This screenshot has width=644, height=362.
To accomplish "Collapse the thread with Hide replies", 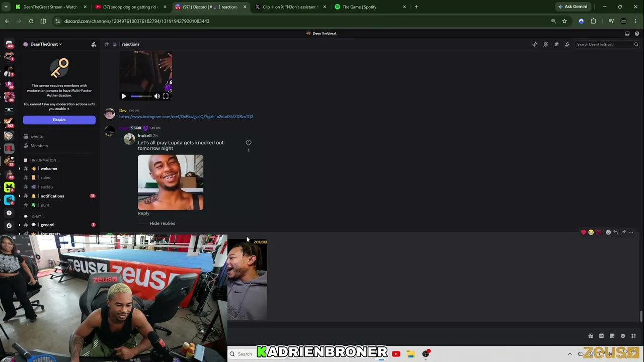I will pos(162,223).
